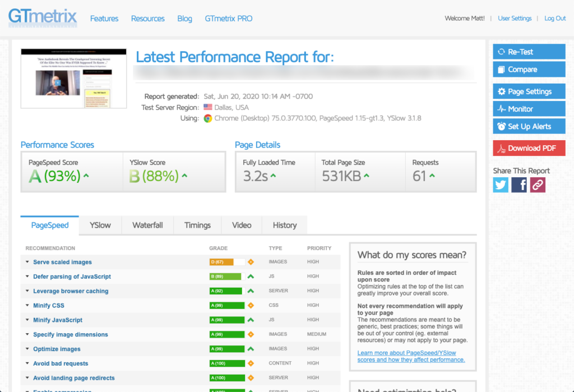Click the RECOMMENDATION column header
Image resolution: width=574 pixels, height=392 pixels.
pyautogui.click(x=50, y=248)
